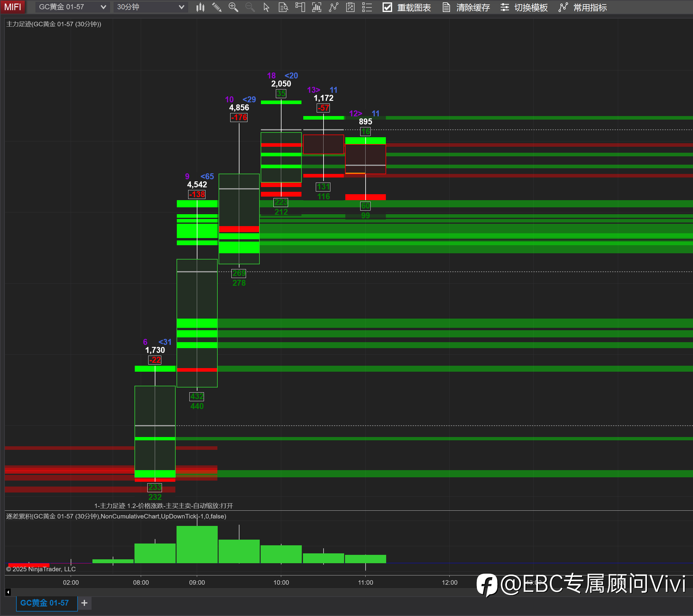Click the MIFI logo button

13,7
